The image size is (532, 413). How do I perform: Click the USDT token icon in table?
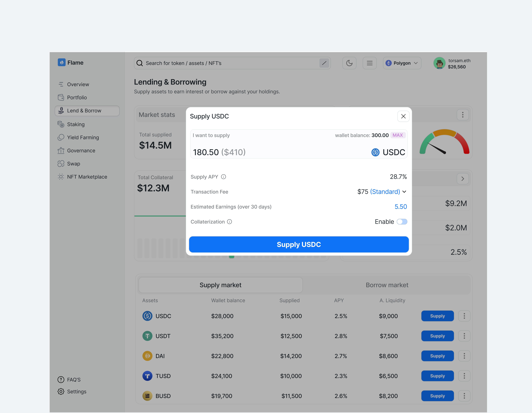(x=147, y=336)
